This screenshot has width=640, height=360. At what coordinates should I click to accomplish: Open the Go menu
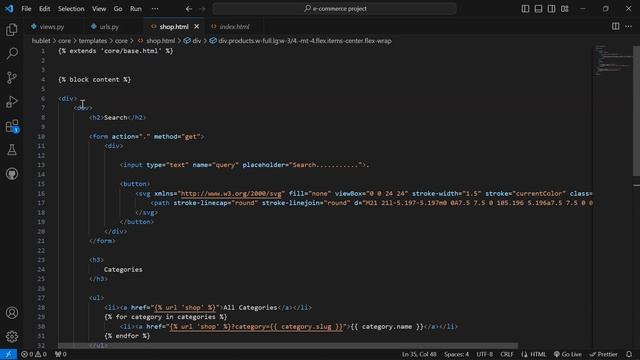(x=118, y=9)
